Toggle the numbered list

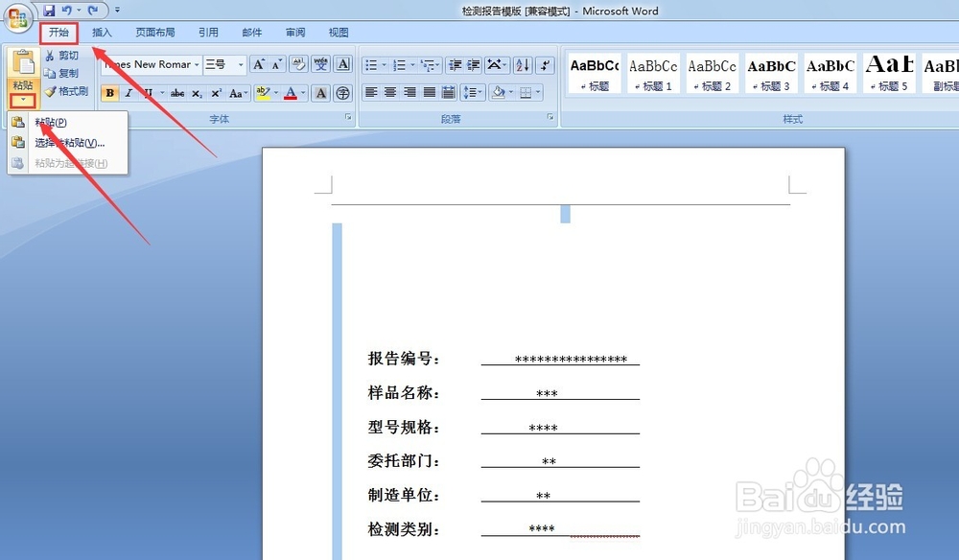pyautogui.click(x=399, y=65)
